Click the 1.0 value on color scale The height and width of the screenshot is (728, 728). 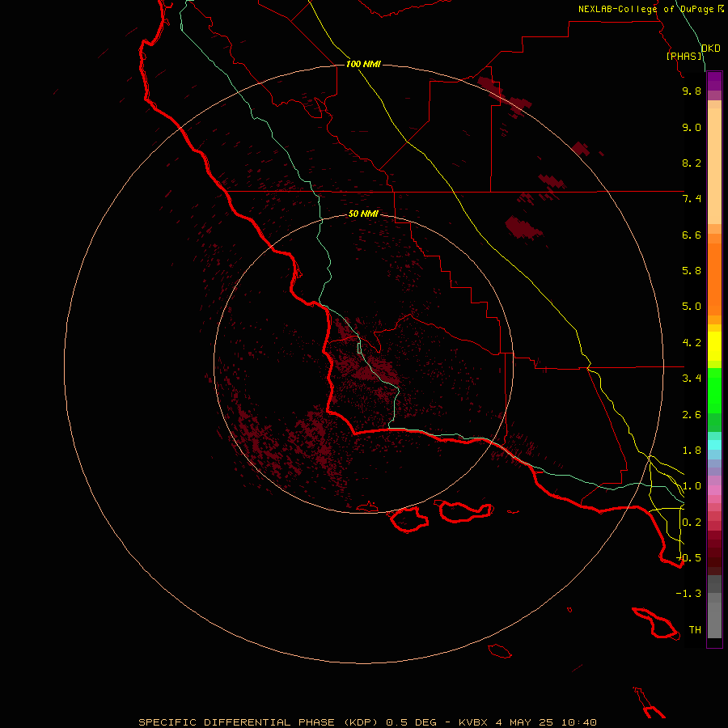(692, 486)
